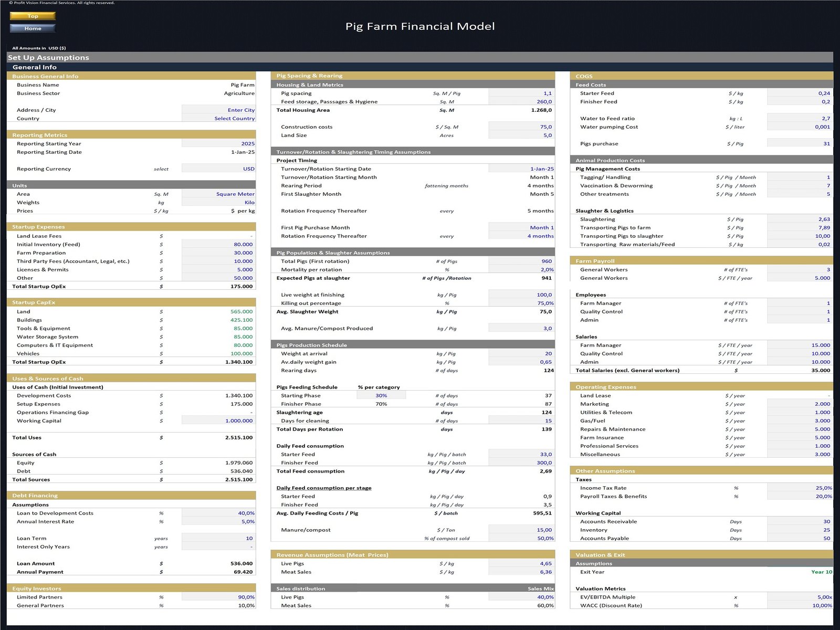The image size is (840, 630).
Task: Click the Pig spacing value cell
Action: [521, 93]
